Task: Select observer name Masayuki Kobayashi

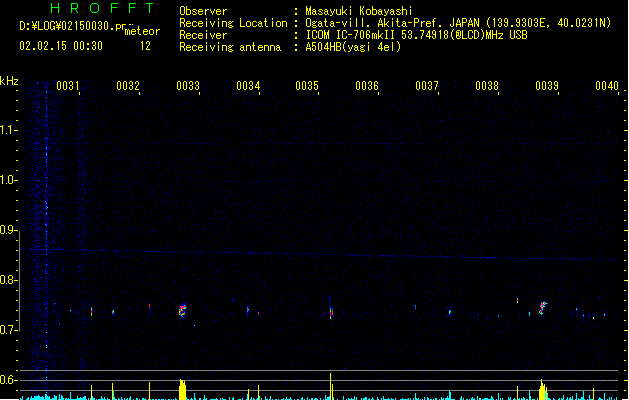Action: coord(359,11)
